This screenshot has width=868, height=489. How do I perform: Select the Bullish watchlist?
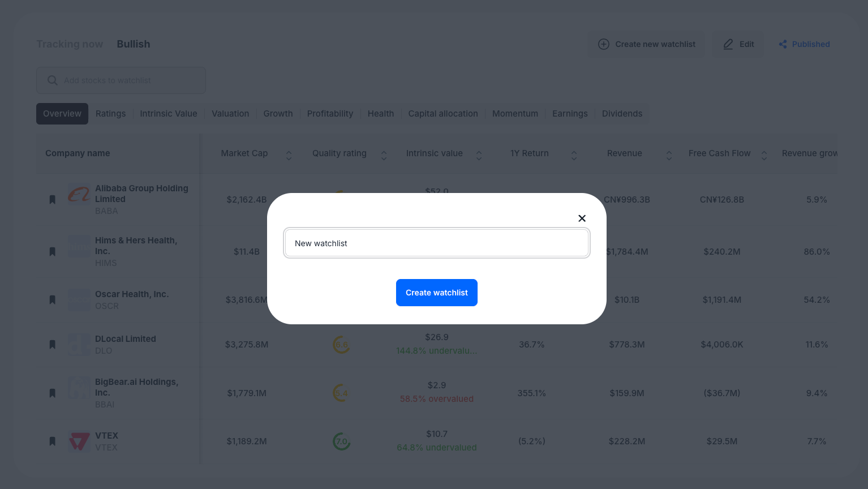pyautogui.click(x=134, y=44)
